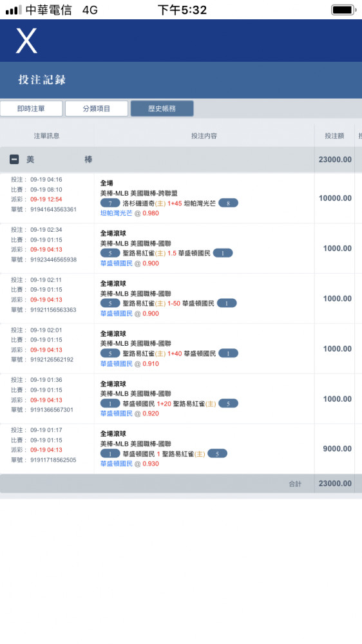Image resolution: width=362 pixels, height=644 pixels.
Task: Open the 分類項目 tab
Action: coord(97,108)
